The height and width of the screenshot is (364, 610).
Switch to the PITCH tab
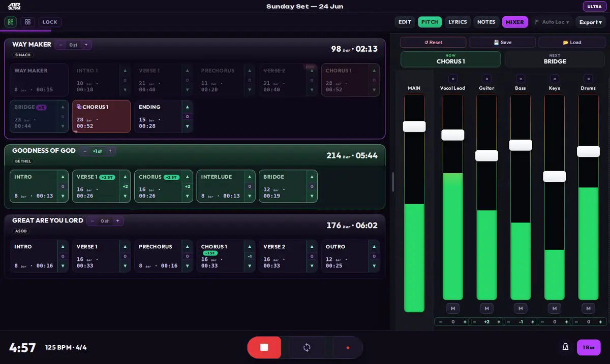430,22
